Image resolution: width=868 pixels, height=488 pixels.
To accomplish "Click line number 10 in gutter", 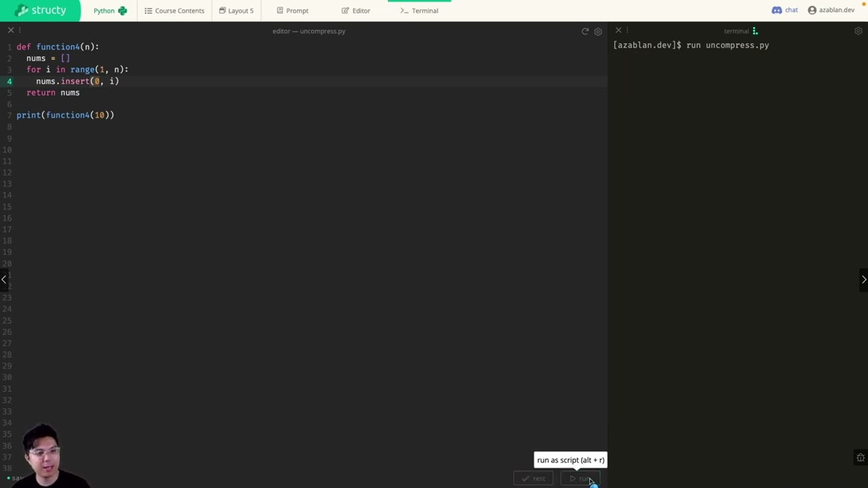I will [7, 150].
